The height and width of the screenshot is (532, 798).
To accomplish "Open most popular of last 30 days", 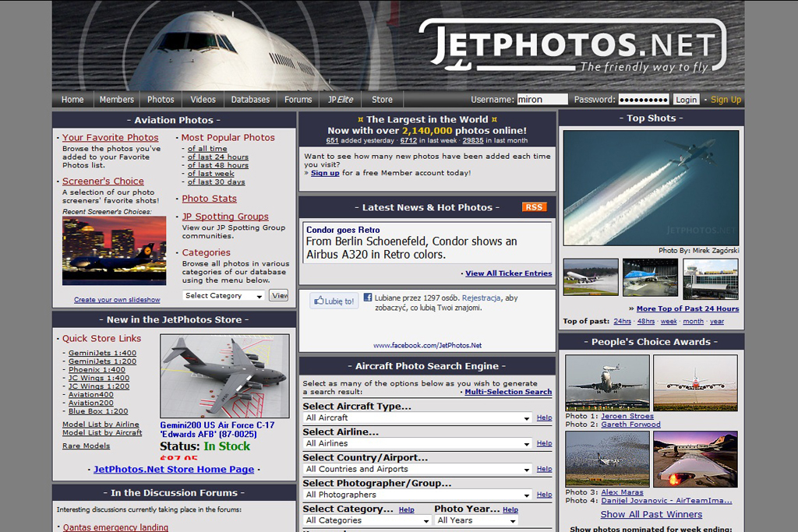I will click(217, 182).
